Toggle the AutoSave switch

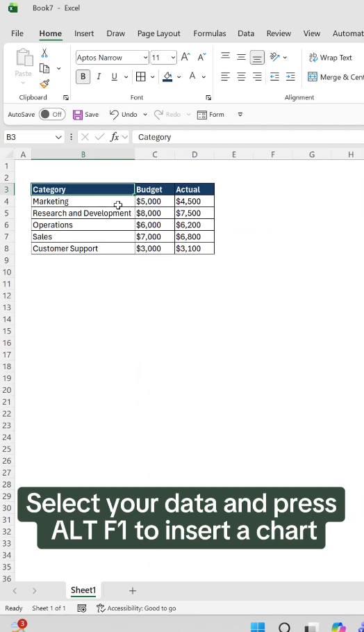[x=52, y=115]
